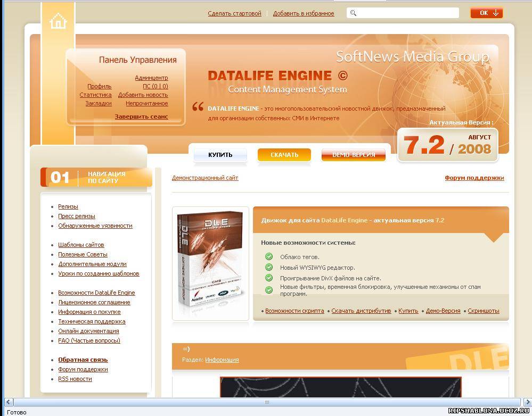Click the article title "=)"
532x416 pixels.
click(186, 349)
